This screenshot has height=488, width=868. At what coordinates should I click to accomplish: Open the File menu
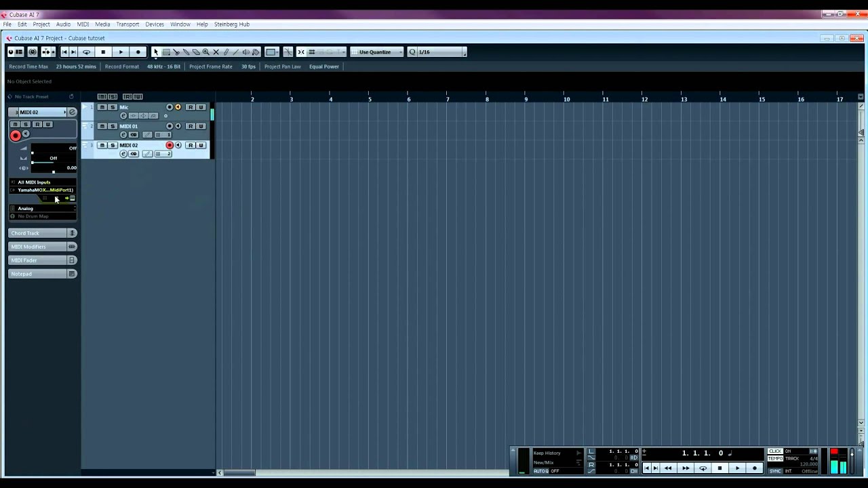tap(7, 24)
